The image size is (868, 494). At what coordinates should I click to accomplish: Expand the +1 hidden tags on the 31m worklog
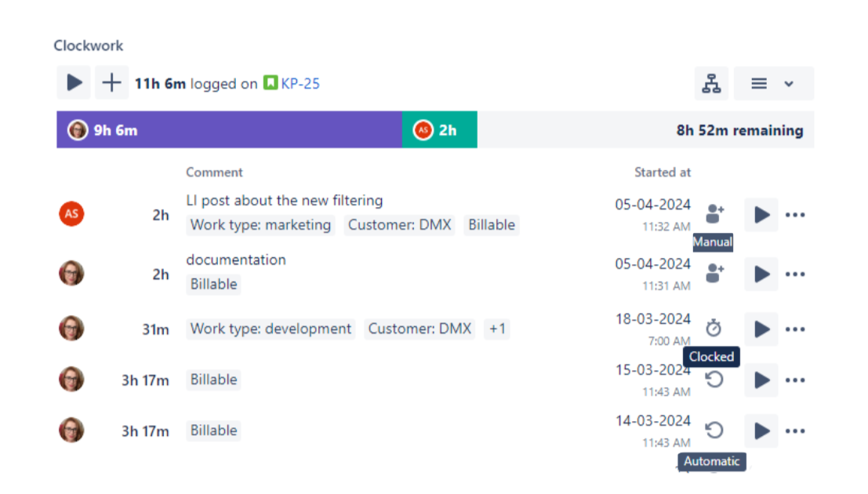point(496,329)
